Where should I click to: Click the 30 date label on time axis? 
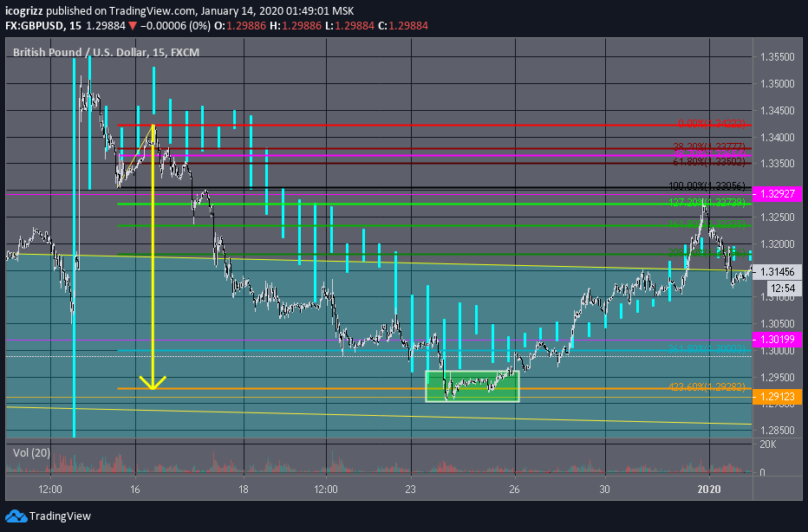pyautogui.click(x=604, y=490)
